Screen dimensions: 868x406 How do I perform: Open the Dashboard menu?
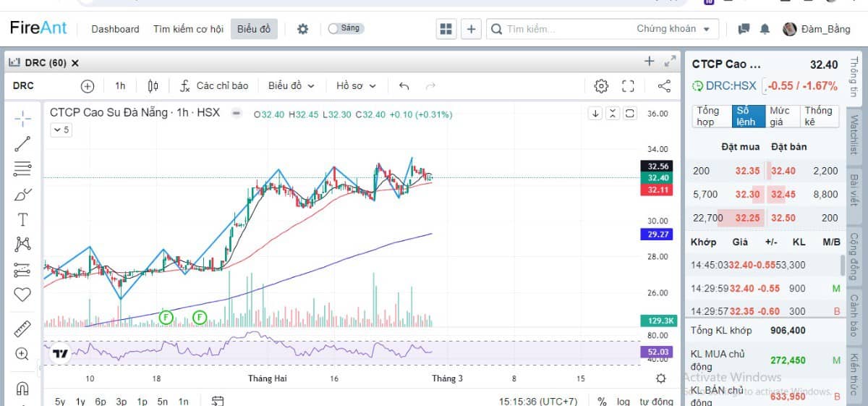point(115,29)
